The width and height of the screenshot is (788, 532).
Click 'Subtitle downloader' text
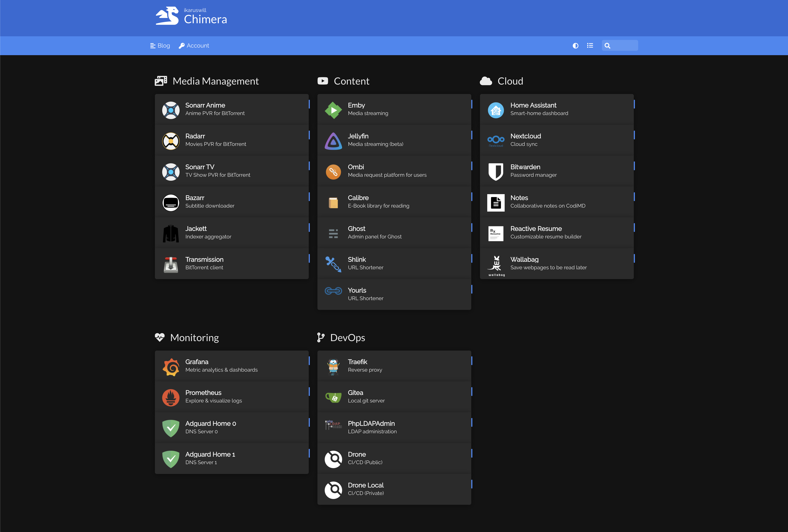210,206
